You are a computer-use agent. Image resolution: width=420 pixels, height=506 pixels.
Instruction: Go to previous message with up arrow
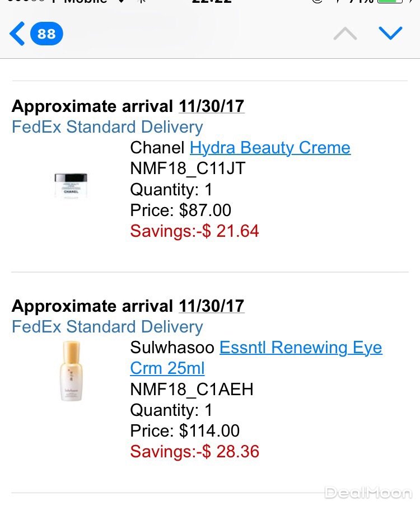point(345,34)
